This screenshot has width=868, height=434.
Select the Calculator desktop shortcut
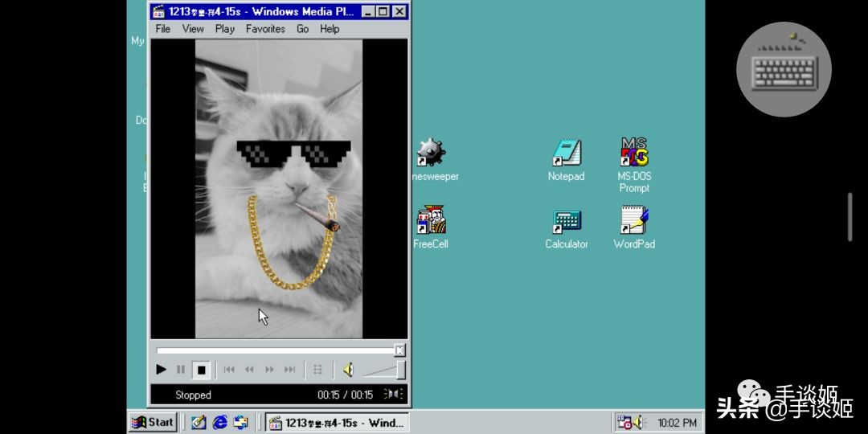click(x=567, y=221)
